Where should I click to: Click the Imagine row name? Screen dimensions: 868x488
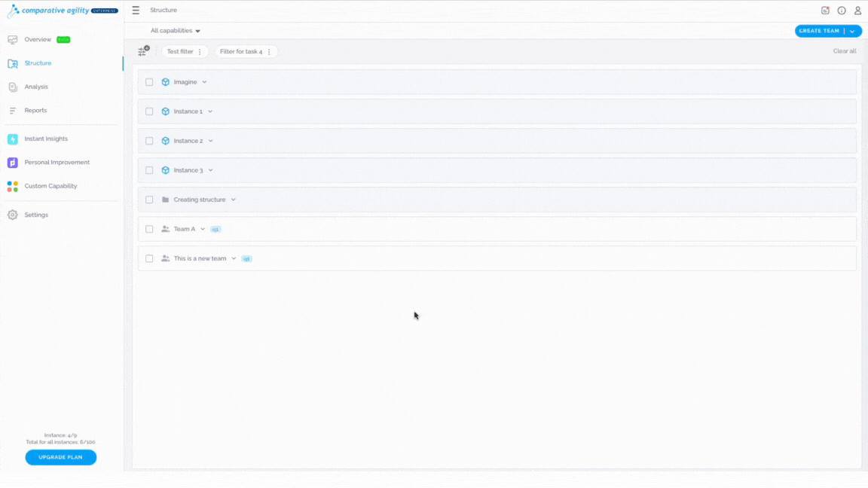185,82
